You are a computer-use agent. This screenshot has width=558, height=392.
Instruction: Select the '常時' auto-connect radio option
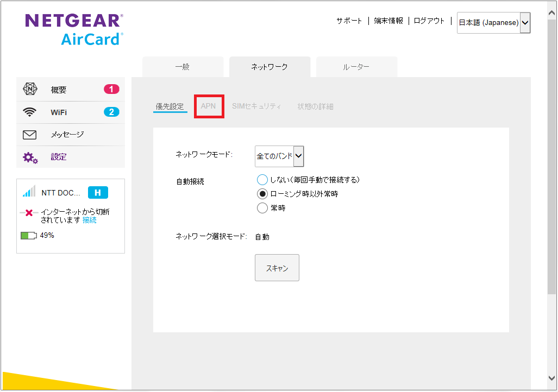pyautogui.click(x=262, y=208)
